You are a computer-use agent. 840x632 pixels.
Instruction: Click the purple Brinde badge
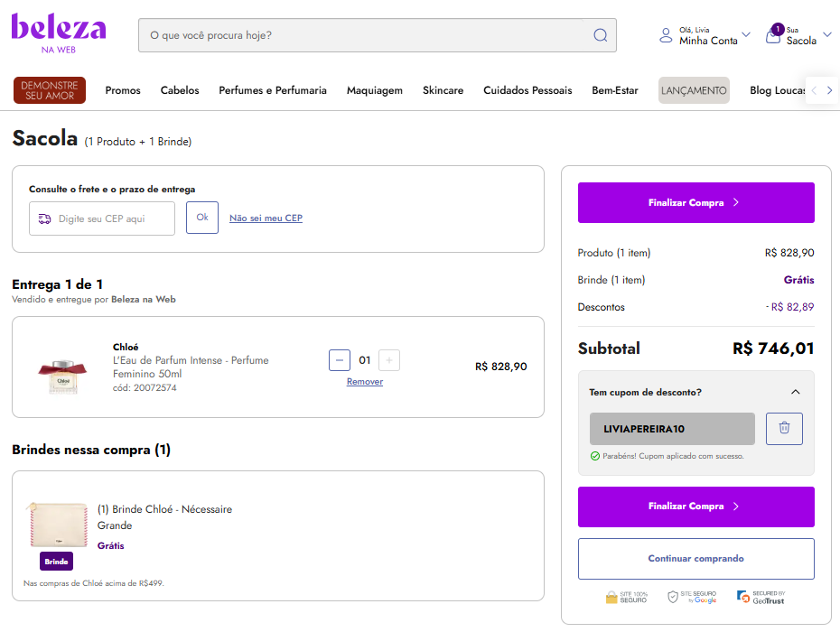(56, 562)
